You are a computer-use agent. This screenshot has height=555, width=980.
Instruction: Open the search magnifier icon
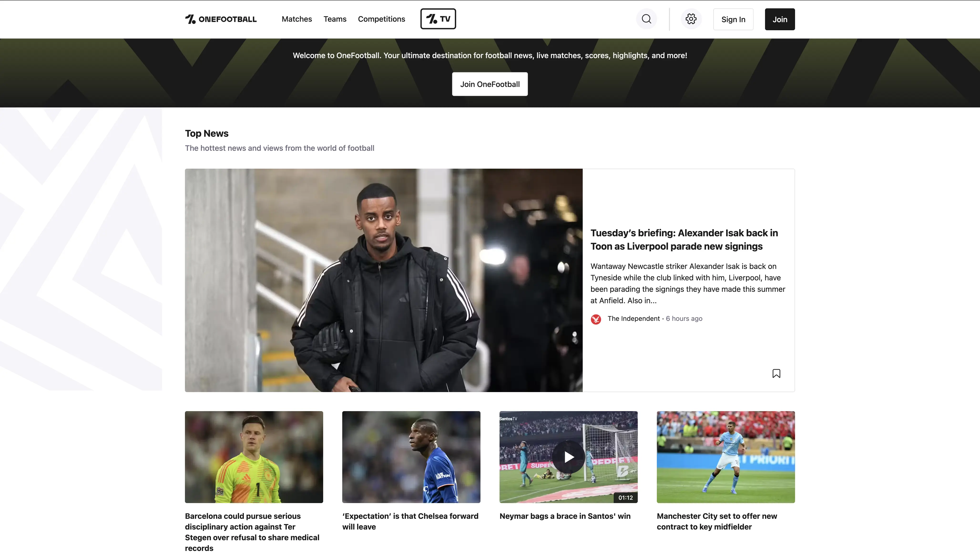pyautogui.click(x=646, y=19)
